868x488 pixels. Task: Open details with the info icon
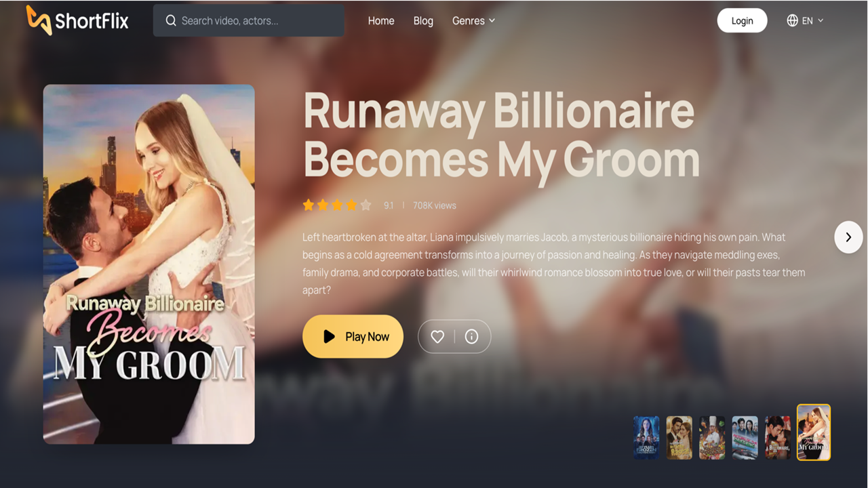pos(472,337)
